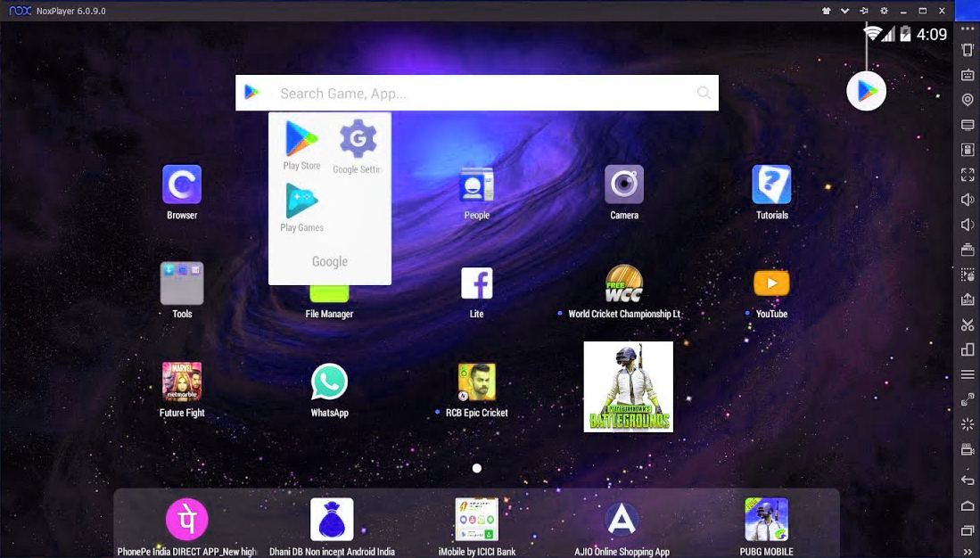Open multi-instance manager sidebar icon
The width and height of the screenshot is (980, 558).
[x=968, y=349]
